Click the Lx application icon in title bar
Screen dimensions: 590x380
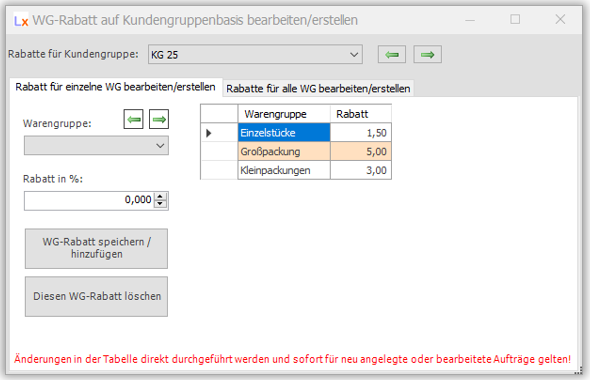pyautogui.click(x=21, y=20)
